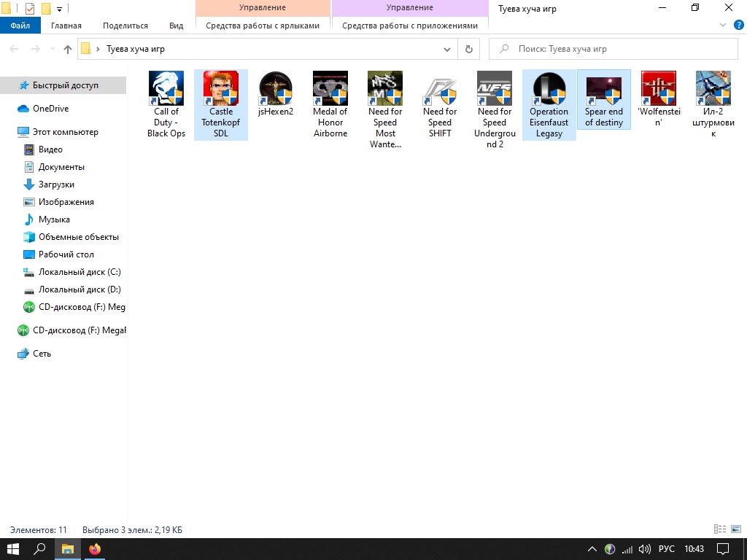This screenshot has height=560, width=747.
Task: Select the 'Wolfenstein' shortcut icon
Action: [x=659, y=88]
